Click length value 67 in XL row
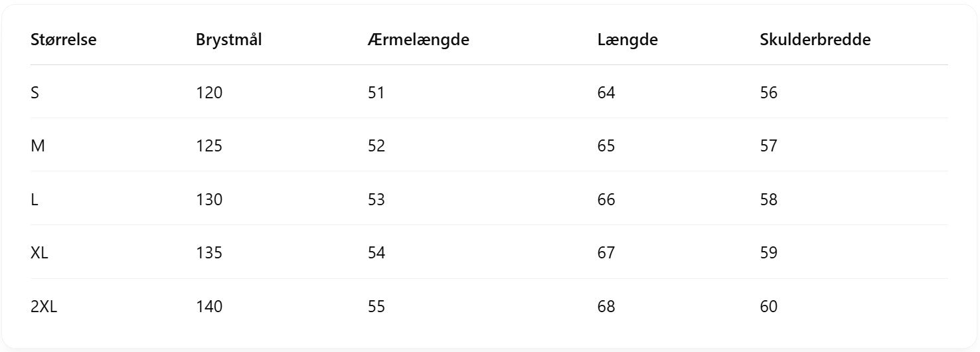980x352 pixels. point(606,253)
